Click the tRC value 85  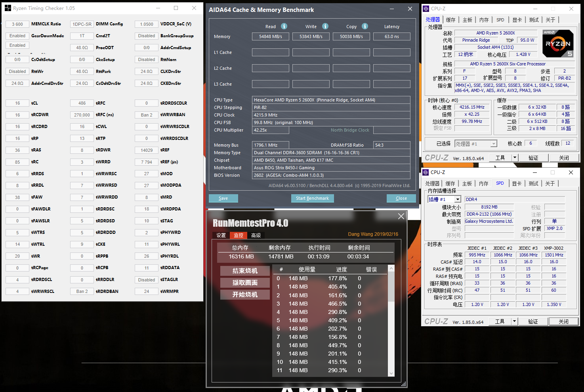pyautogui.click(x=17, y=162)
